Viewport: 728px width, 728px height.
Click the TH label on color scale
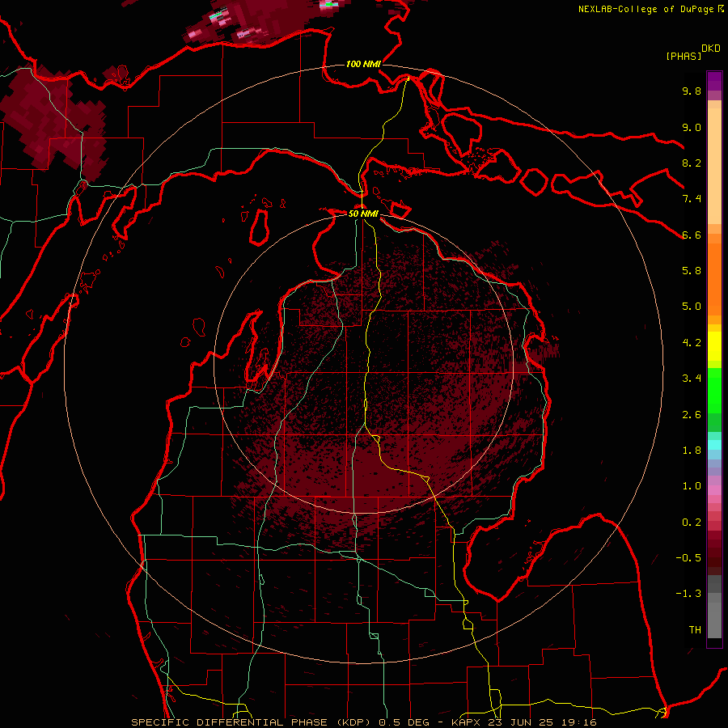(695, 630)
